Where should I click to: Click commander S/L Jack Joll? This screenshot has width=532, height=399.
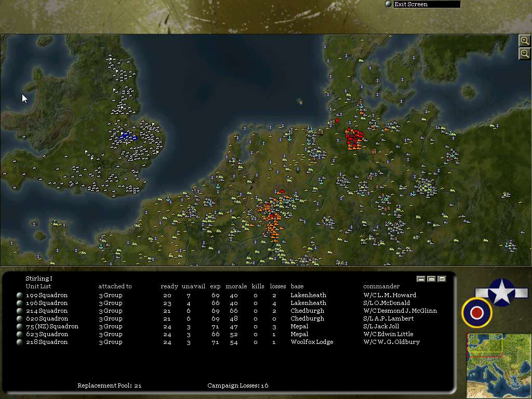381,326
